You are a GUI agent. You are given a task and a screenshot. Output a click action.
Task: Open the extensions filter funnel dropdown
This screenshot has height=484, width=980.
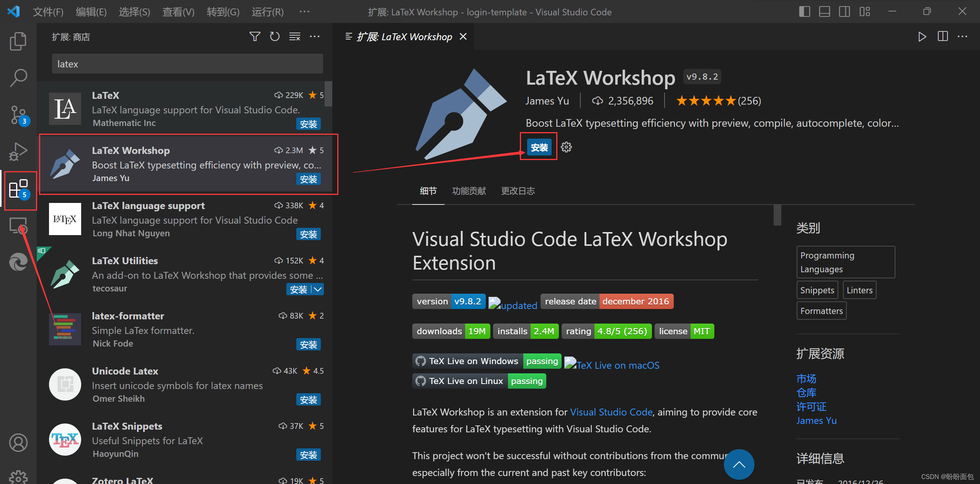click(x=255, y=36)
